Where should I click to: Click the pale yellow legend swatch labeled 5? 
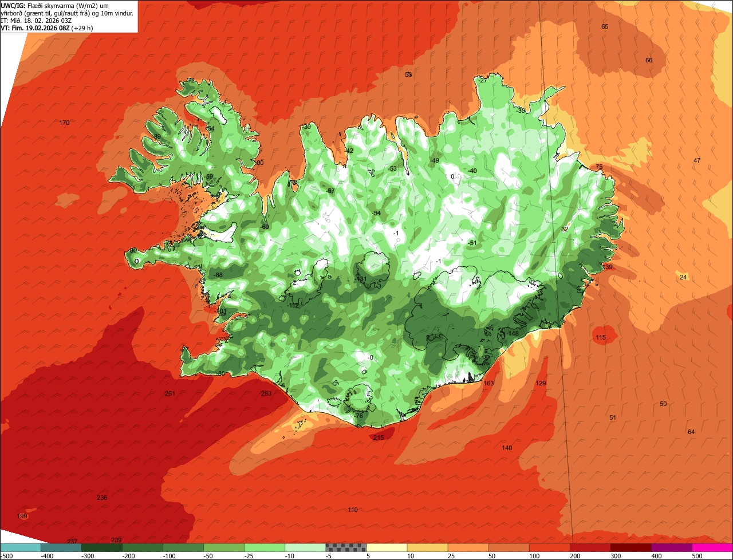click(x=387, y=547)
